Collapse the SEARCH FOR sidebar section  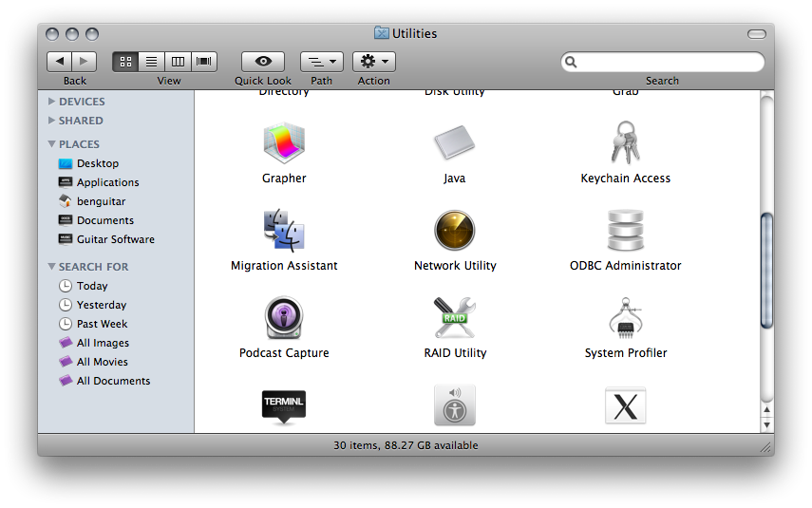tap(51, 267)
